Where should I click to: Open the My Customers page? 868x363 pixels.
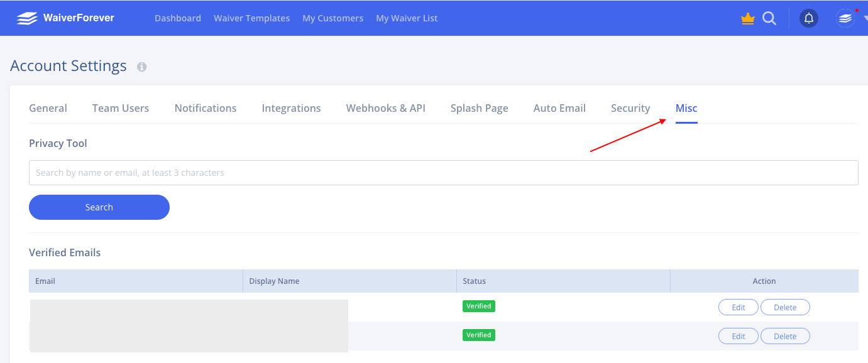[332, 18]
